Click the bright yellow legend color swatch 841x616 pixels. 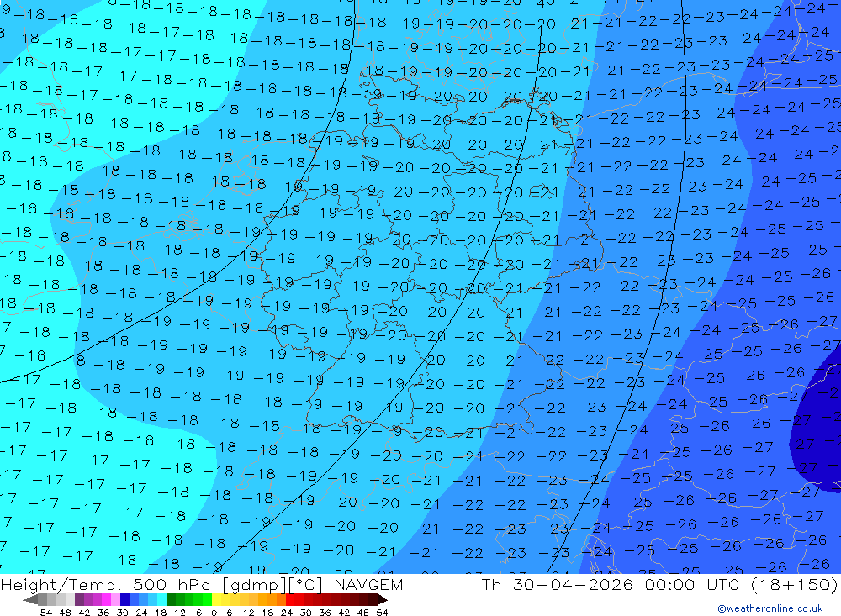tap(216, 599)
